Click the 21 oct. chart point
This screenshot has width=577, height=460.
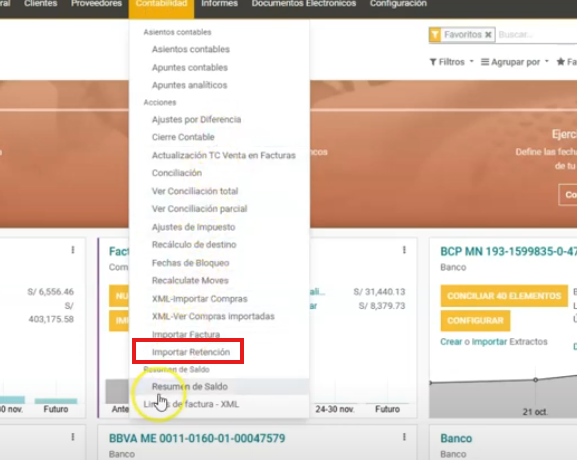(x=535, y=380)
